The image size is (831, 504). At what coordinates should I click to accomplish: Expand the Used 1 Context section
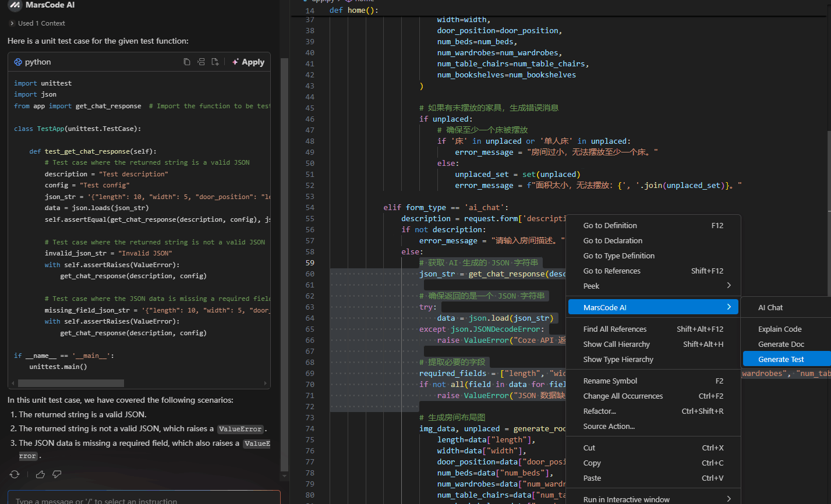(37, 23)
